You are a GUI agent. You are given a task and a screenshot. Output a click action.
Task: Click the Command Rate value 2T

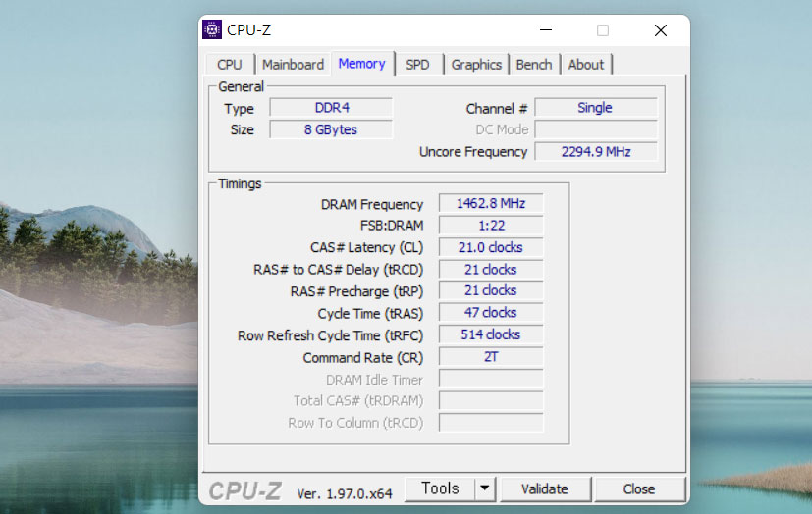(491, 357)
